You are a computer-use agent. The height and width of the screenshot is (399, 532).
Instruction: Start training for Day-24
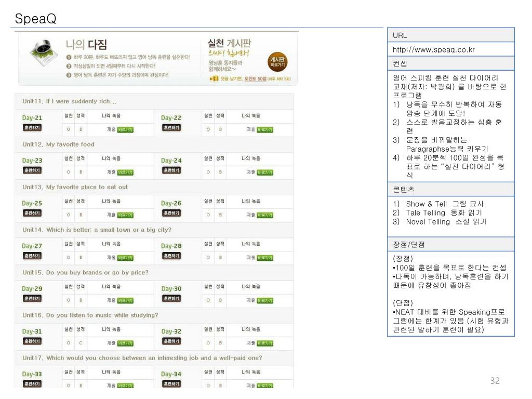(x=171, y=170)
